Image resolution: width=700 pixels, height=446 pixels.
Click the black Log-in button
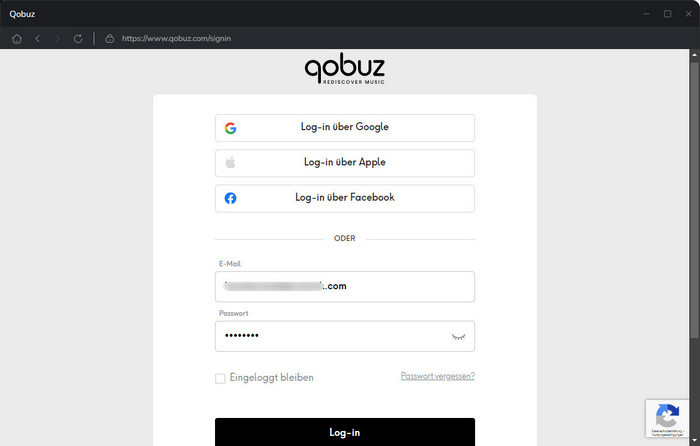[x=345, y=432]
